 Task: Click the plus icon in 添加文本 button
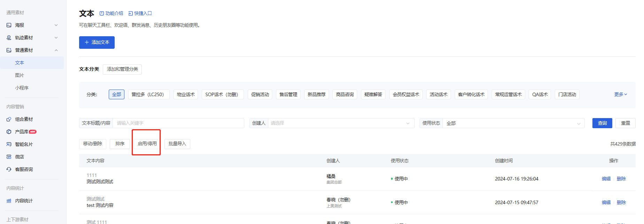tap(87, 42)
